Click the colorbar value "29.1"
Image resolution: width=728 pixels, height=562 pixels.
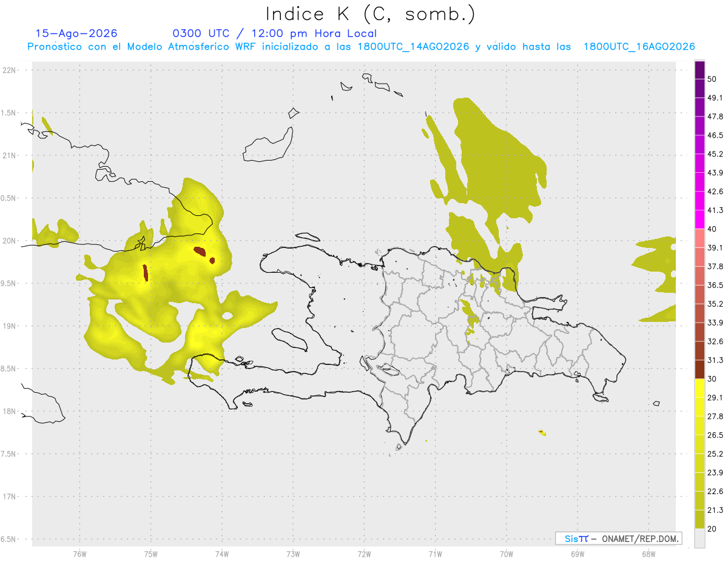pos(715,398)
